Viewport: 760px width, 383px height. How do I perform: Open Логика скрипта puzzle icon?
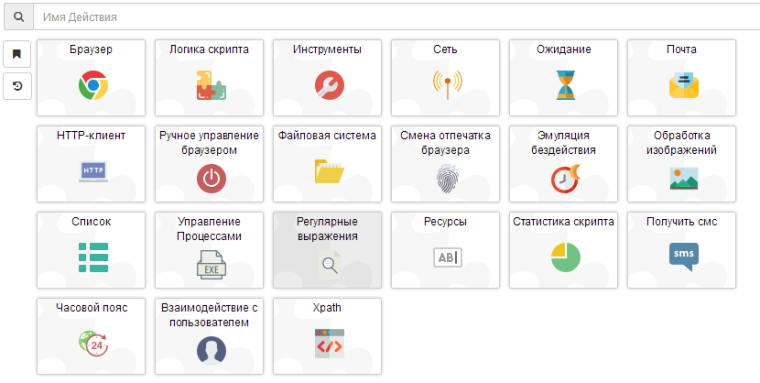pos(211,85)
